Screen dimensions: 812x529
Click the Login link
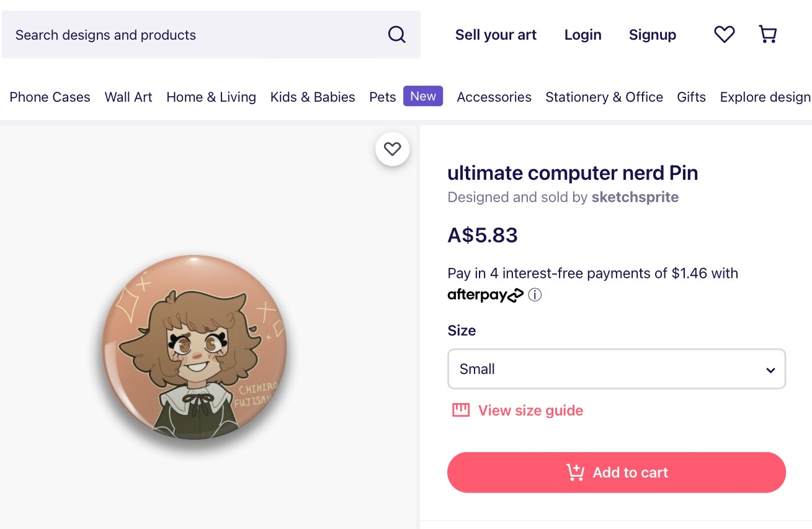[582, 35]
